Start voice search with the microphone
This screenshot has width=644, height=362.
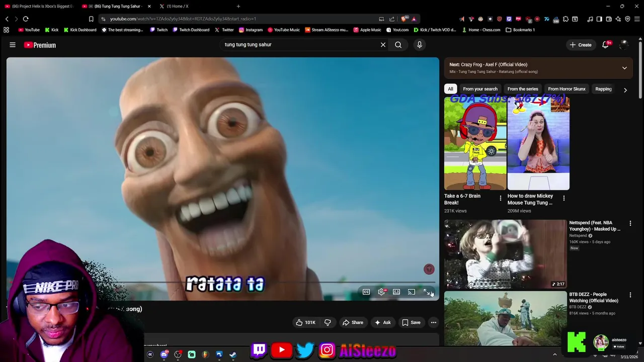pyautogui.click(x=420, y=45)
